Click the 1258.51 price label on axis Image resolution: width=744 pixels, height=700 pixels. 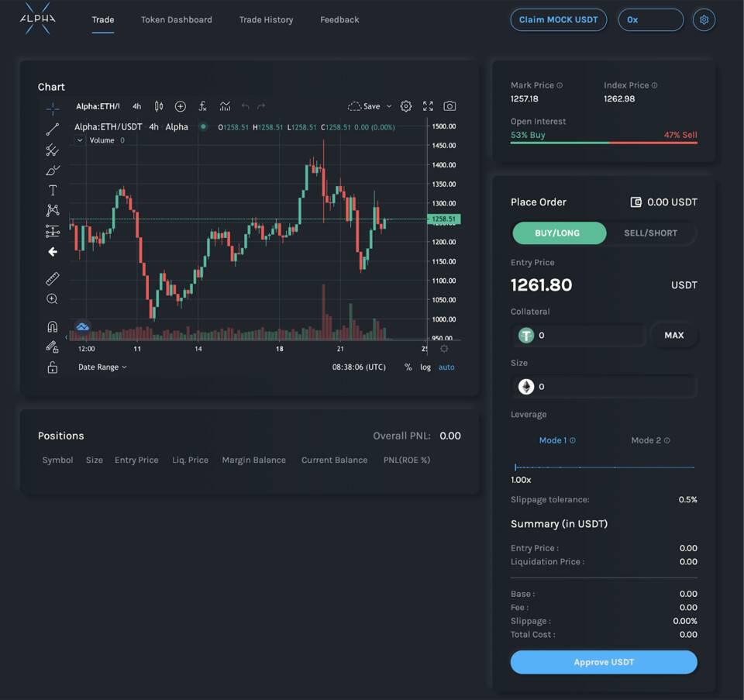point(444,219)
